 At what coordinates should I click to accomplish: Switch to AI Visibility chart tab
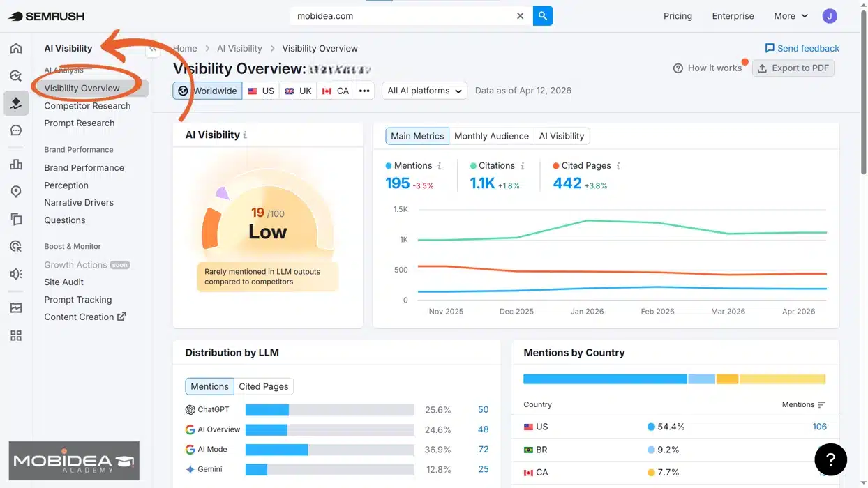coord(562,137)
